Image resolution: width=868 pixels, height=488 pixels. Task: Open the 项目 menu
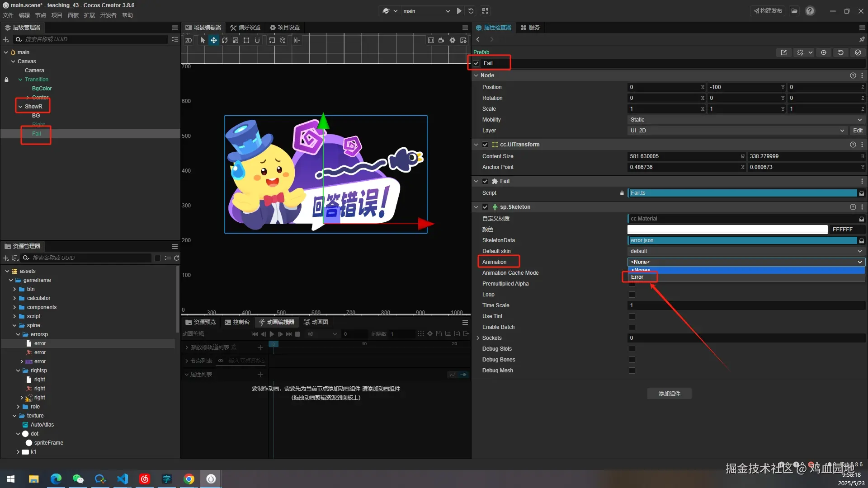pyautogui.click(x=57, y=15)
